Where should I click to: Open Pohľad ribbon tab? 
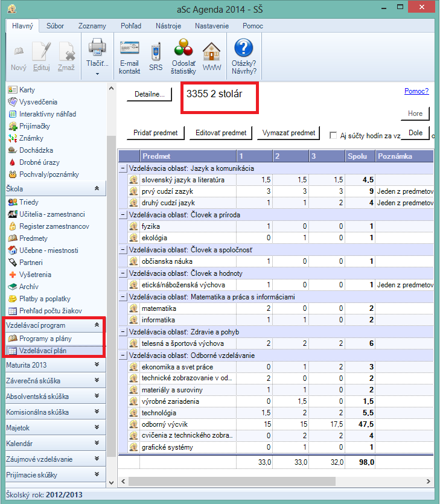(x=131, y=26)
